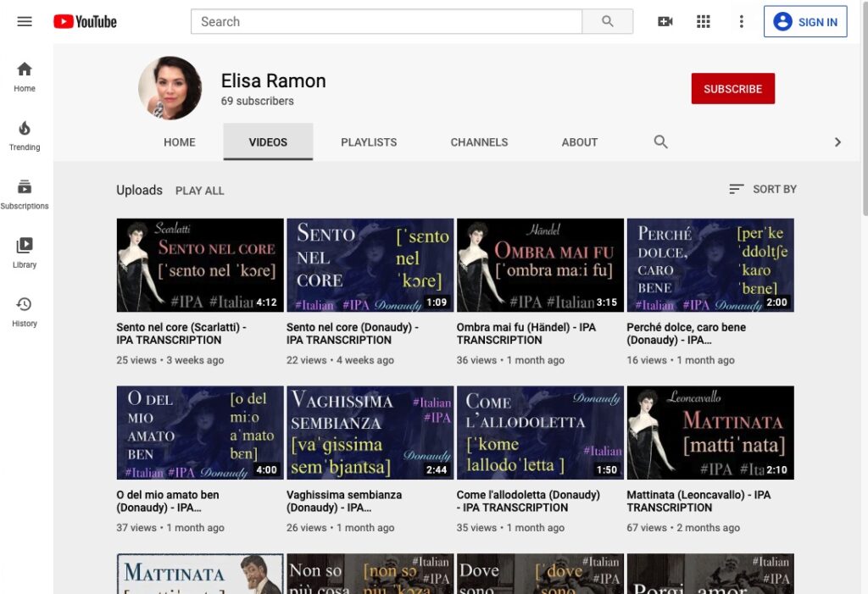This screenshot has width=868, height=594.
Task: Go to Trending in sidebar
Action: click(25, 136)
